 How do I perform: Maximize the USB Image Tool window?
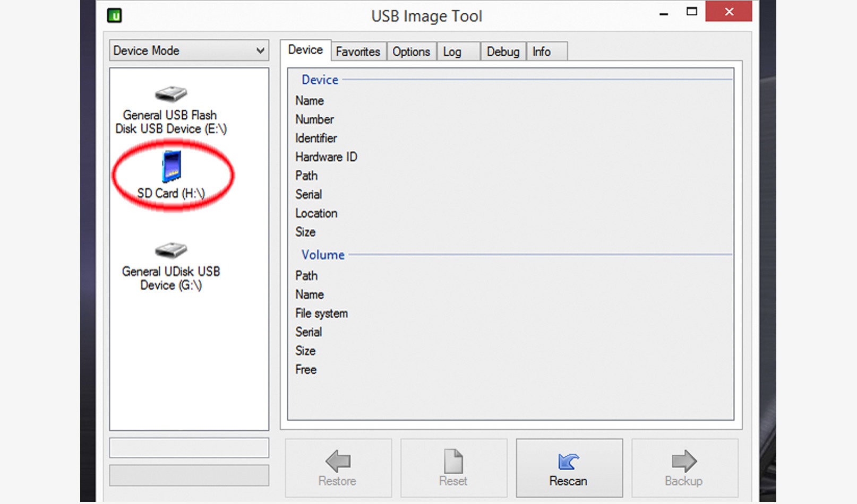click(x=691, y=12)
